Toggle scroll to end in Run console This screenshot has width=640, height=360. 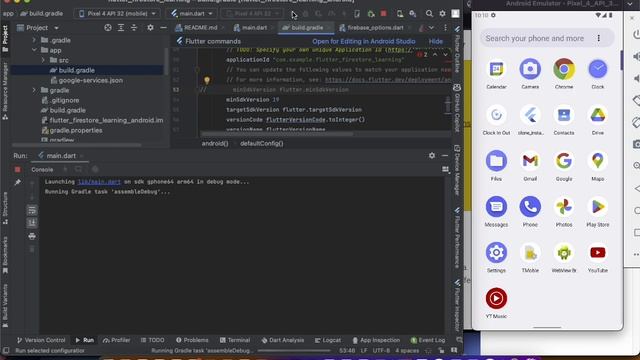pyautogui.click(x=32, y=223)
